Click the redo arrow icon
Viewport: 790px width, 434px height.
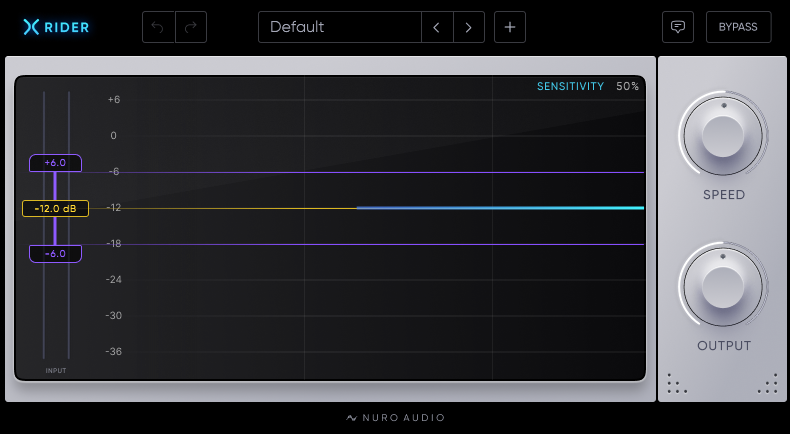tap(191, 27)
